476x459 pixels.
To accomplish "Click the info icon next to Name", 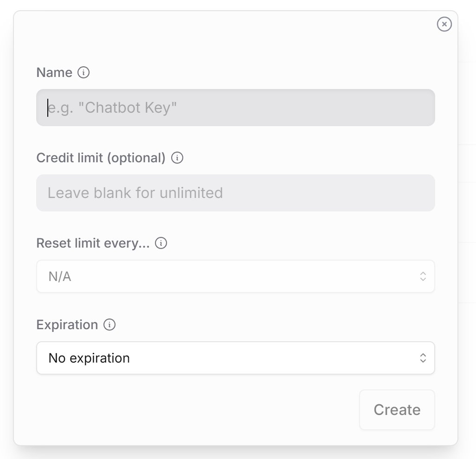I will tap(84, 73).
